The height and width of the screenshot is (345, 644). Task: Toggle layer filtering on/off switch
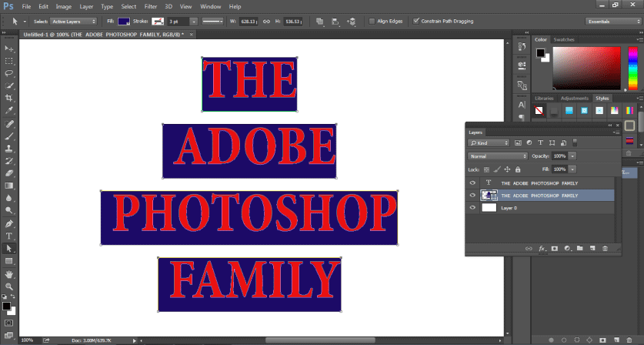575,142
